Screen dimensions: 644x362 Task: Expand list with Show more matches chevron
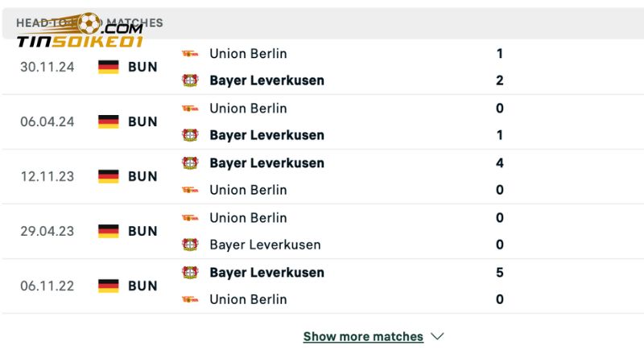(438, 336)
